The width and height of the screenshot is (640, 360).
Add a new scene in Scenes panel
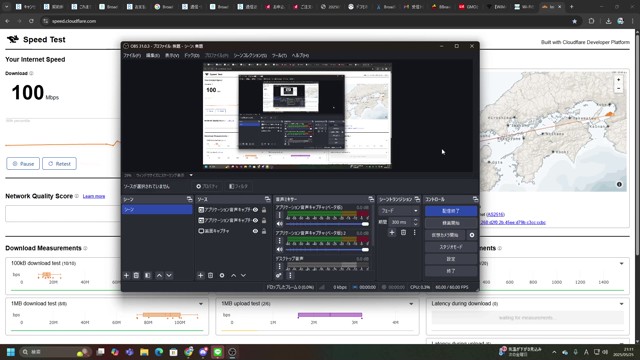[127, 276]
